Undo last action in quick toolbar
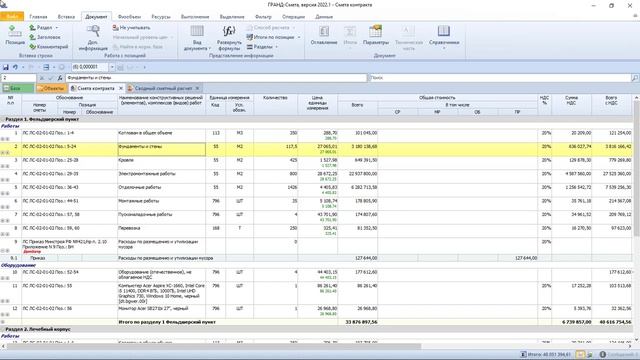 click(x=15, y=67)
